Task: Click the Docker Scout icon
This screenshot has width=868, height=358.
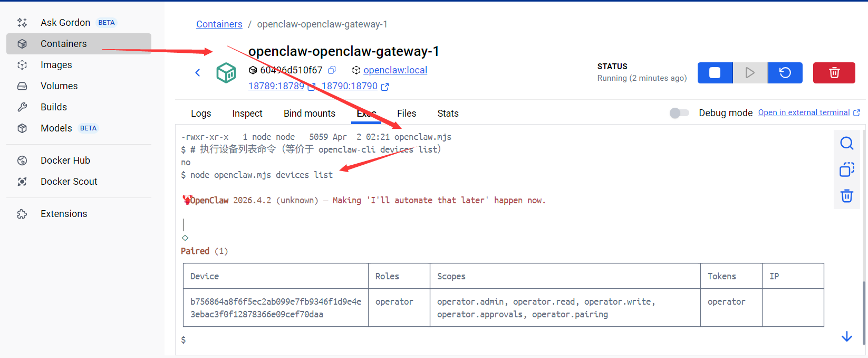Action: pyautogui.click(x=22, y=182)
